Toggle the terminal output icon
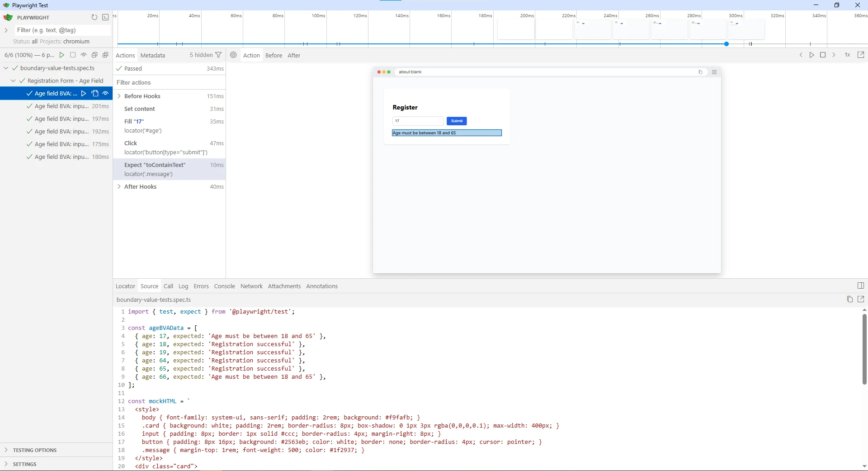The width and height of the screenshot is (868, 471). [105, 17]
